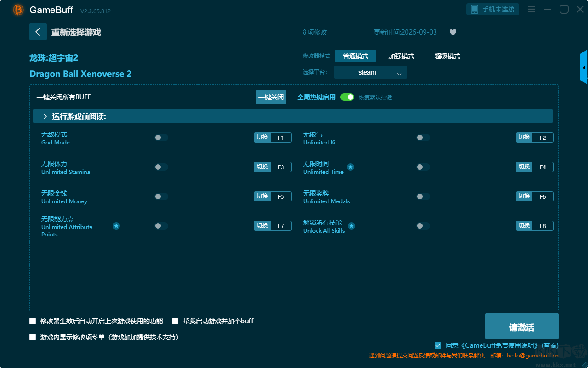
Task: Check auto-enable last used functions checkbox
Action: coord(33,321)
